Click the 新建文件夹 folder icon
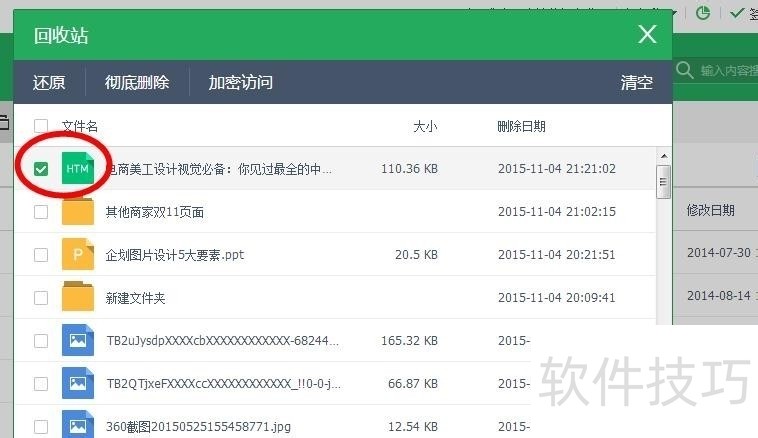 pyautogui.click(x=78, y=298)
